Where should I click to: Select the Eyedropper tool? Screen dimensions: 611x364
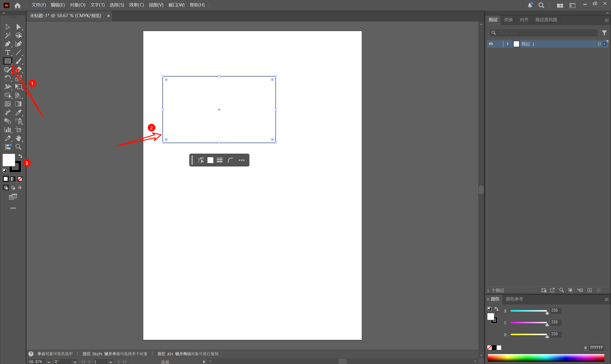pyautogui.click(x=18, y=113)
